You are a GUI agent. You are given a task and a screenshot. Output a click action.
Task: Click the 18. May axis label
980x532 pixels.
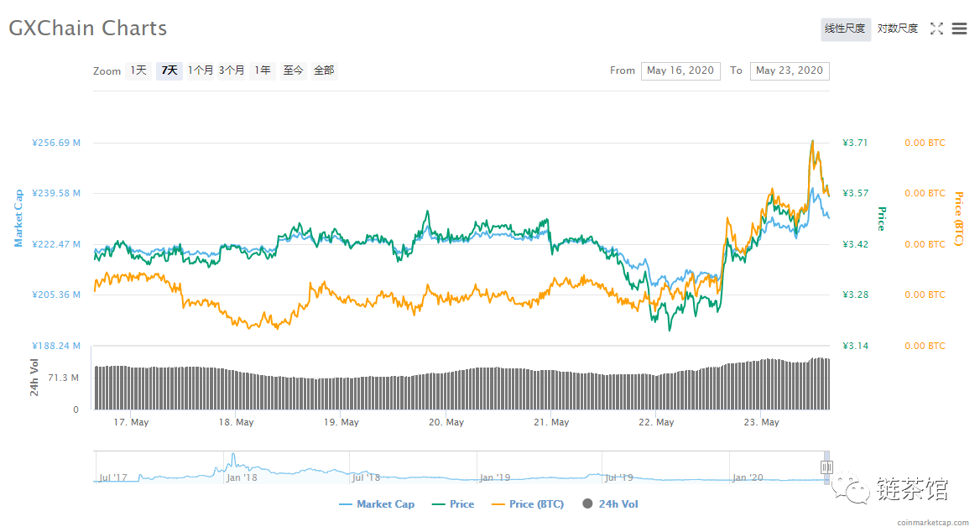pyautogui.click(x=237, y=423)
